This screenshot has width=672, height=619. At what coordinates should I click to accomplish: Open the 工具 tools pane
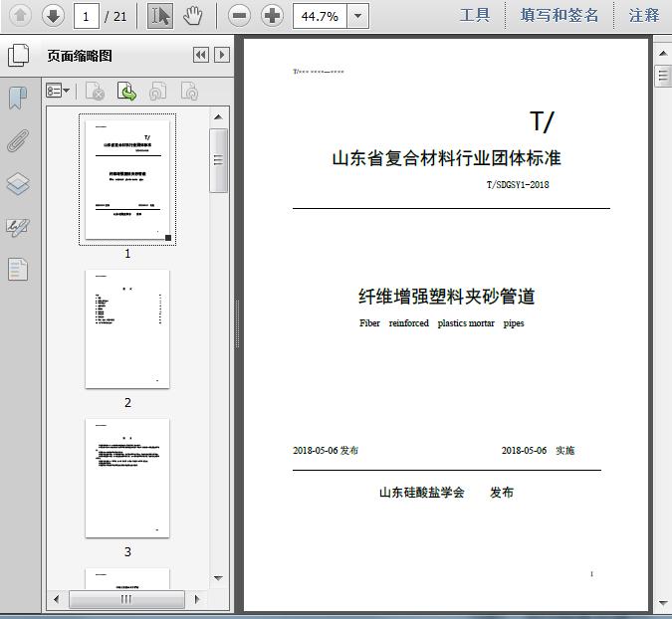[x=475, y=15]
